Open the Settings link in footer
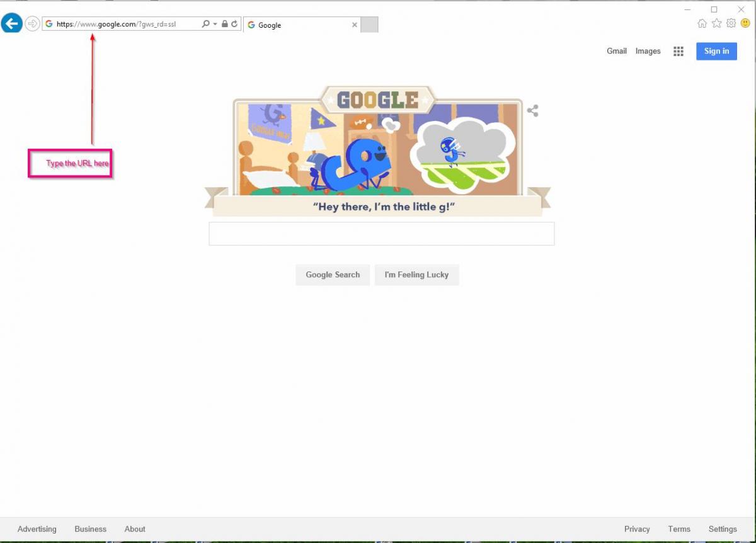 (723, 529)
